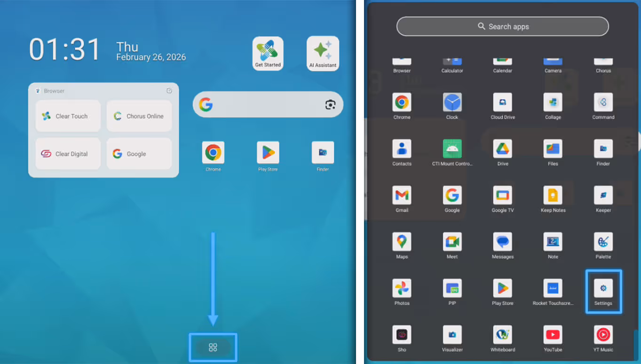Click the Google search bar on home screen

(268, 104)
